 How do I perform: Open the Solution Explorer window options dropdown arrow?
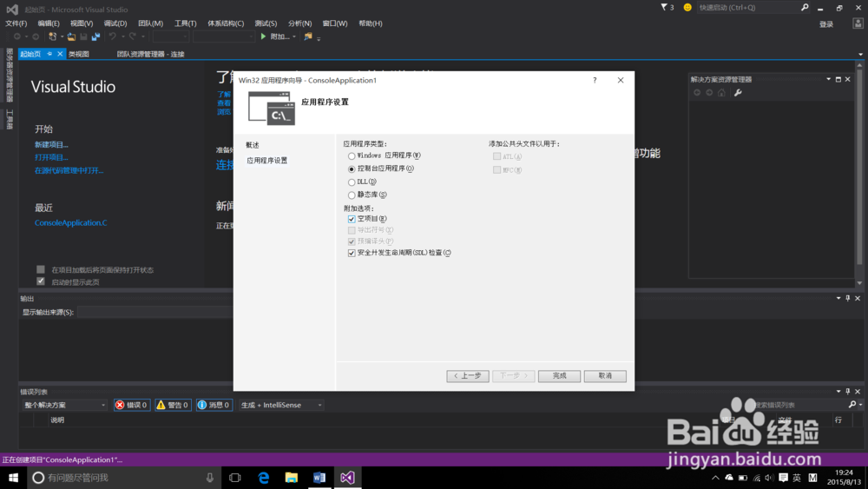(828, 80)
